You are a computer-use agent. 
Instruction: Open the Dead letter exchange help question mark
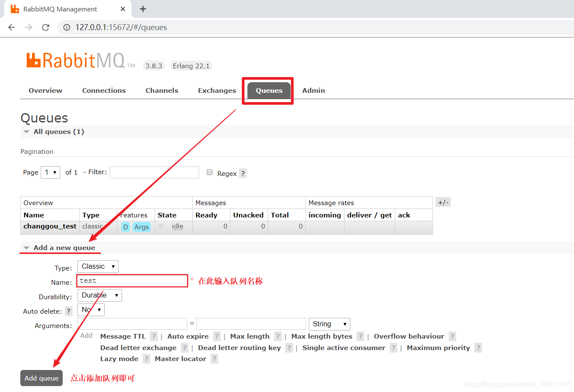[x=185, y=348]
